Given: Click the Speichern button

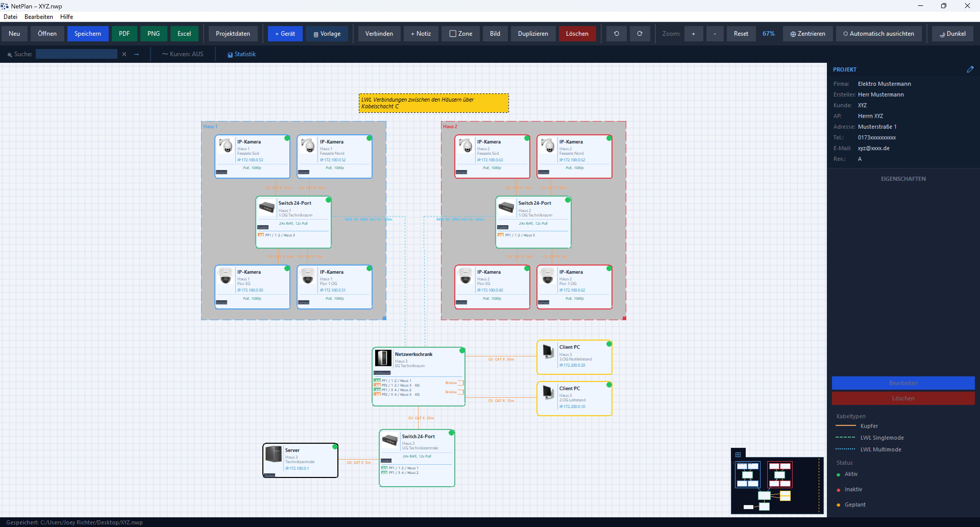Looking at the screenshot, I should pos(88,33).
